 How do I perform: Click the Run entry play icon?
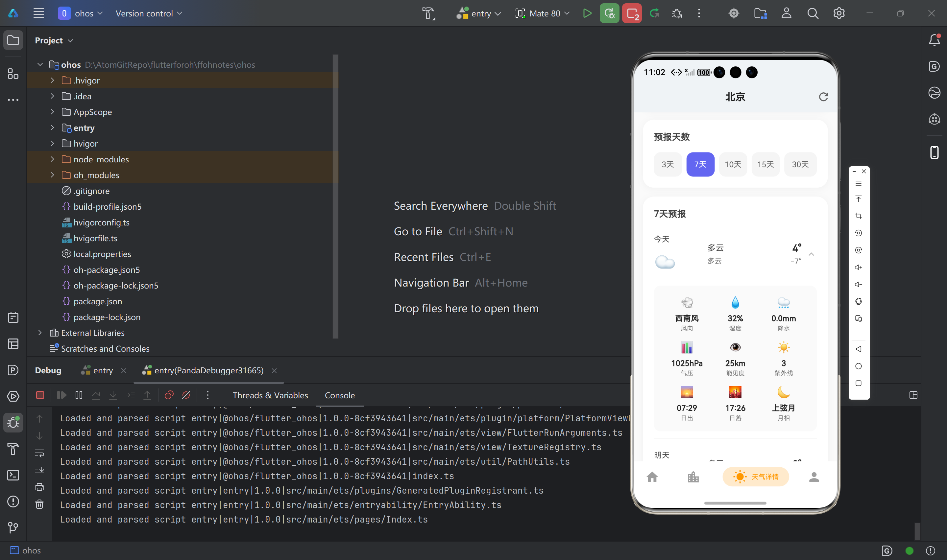(x=587, y=13)
